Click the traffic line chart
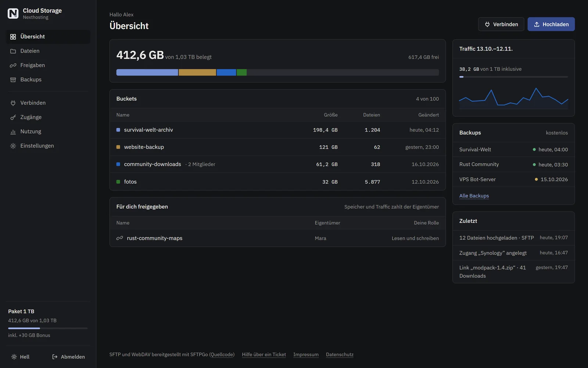Screen dimensions: 588x368 click(513, 98)
